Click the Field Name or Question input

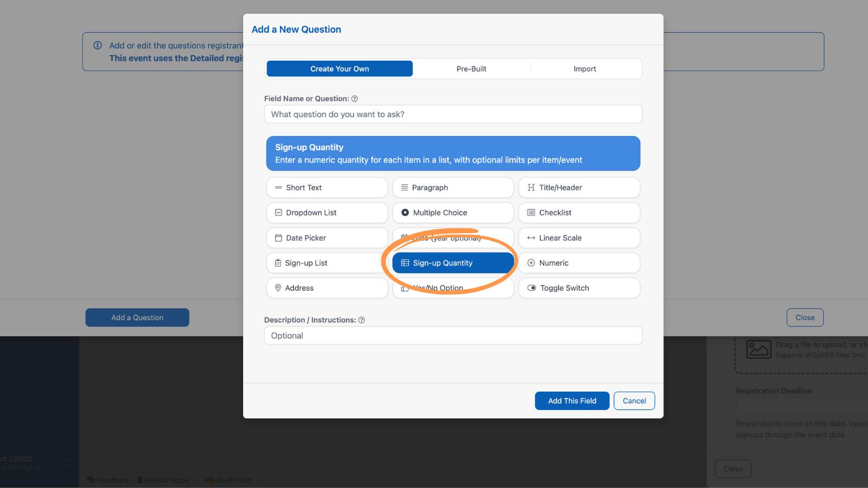453,114
